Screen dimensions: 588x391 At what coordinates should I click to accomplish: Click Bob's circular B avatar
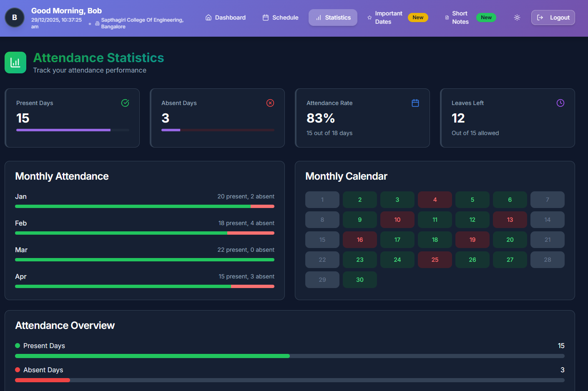tap(14, 18)
